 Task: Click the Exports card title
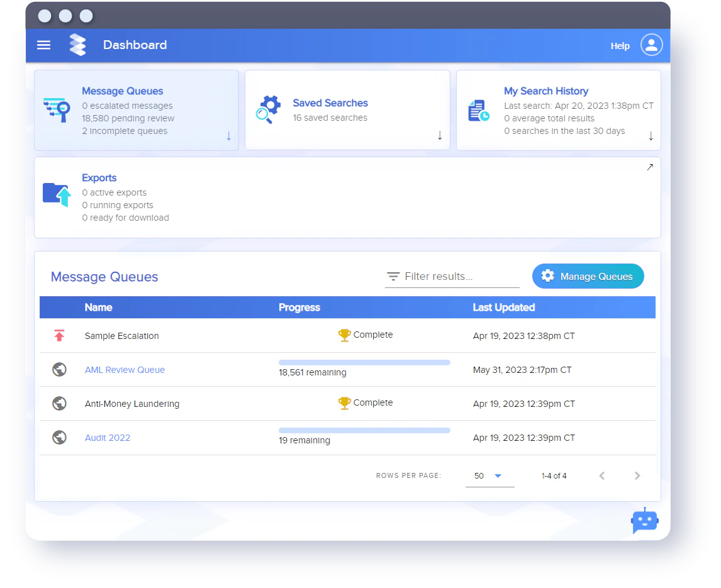click(99, 178)
